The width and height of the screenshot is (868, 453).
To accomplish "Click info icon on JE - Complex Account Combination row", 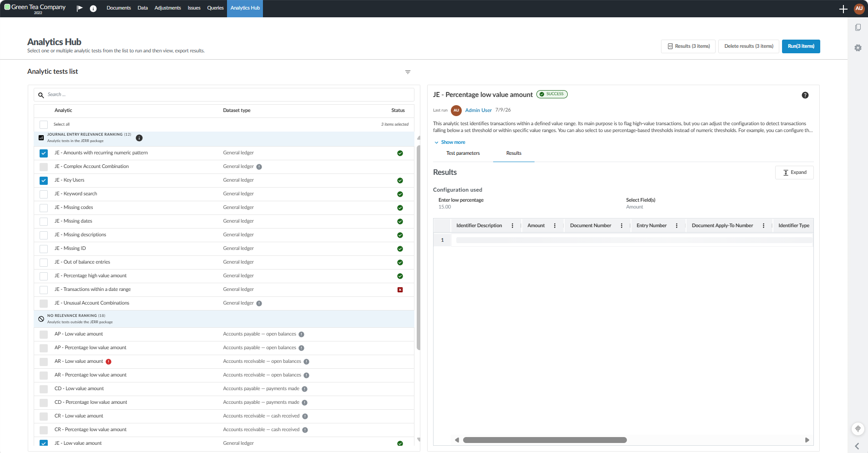I will tap(259, 167).
